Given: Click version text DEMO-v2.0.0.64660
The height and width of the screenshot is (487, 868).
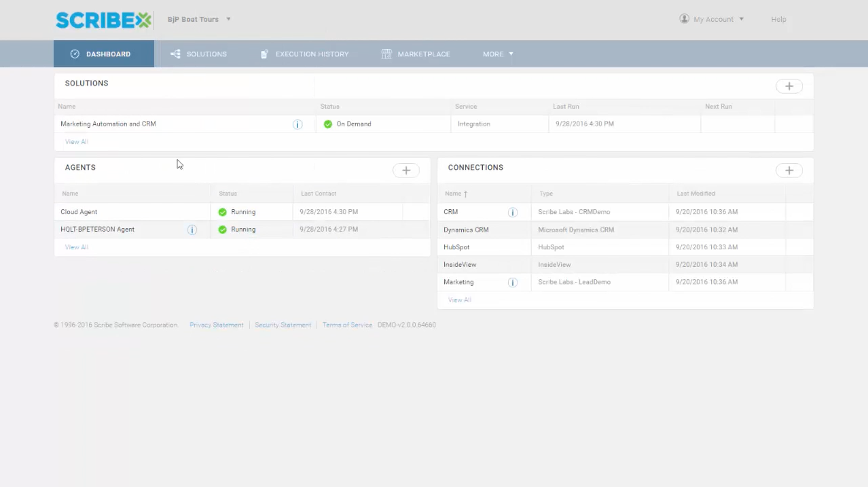Looking at the screenshot, I should (x=406, y=325).
